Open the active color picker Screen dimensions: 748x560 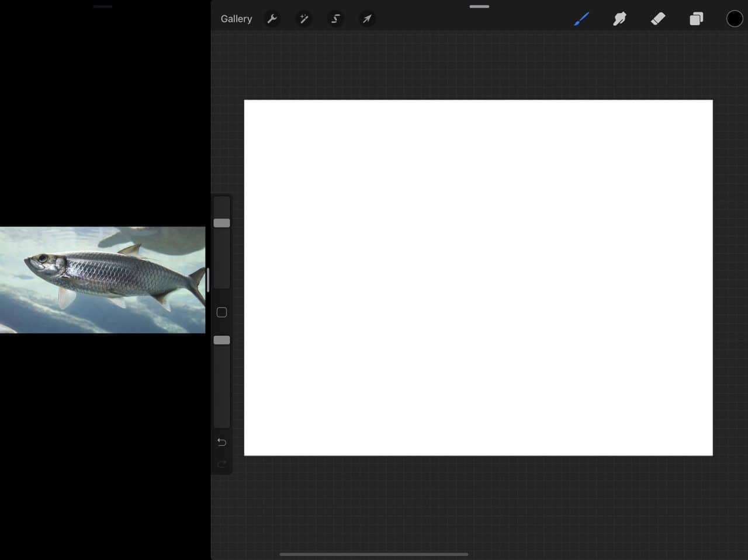[734, 19]
